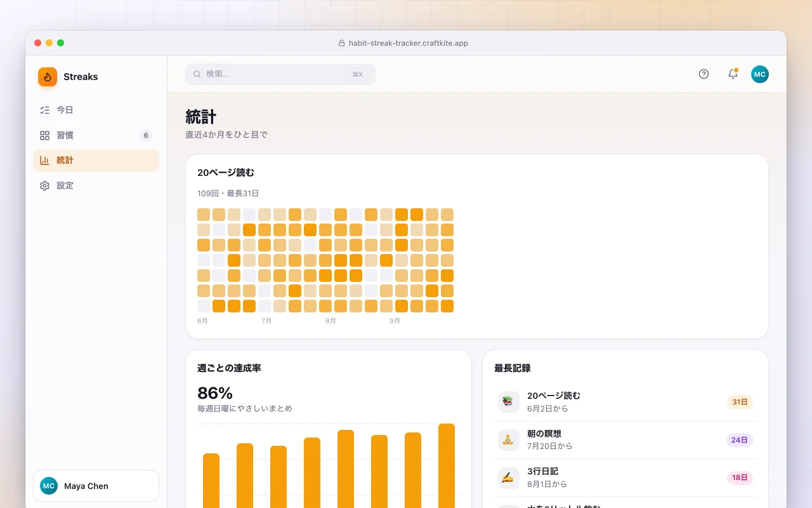The height and width of the screenshot is (508, 812).
Task: Click Maya Chen's avatar in sidebar
Action: 49,486
